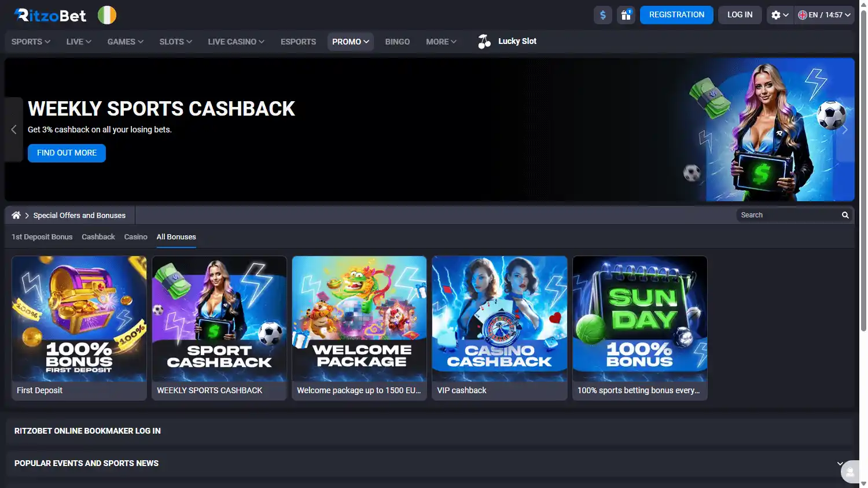Screen dimensions: 868x488
Task: Expand the GAMES menu
Action: point(125,42)
